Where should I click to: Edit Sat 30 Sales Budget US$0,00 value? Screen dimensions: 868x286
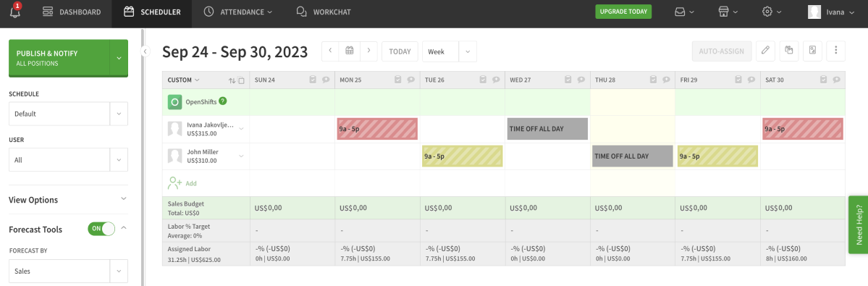(779, 208)
